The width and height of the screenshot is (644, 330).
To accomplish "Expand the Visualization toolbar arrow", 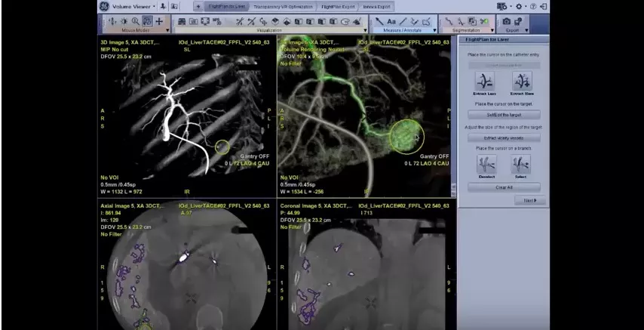I will [x=365, y=30].
